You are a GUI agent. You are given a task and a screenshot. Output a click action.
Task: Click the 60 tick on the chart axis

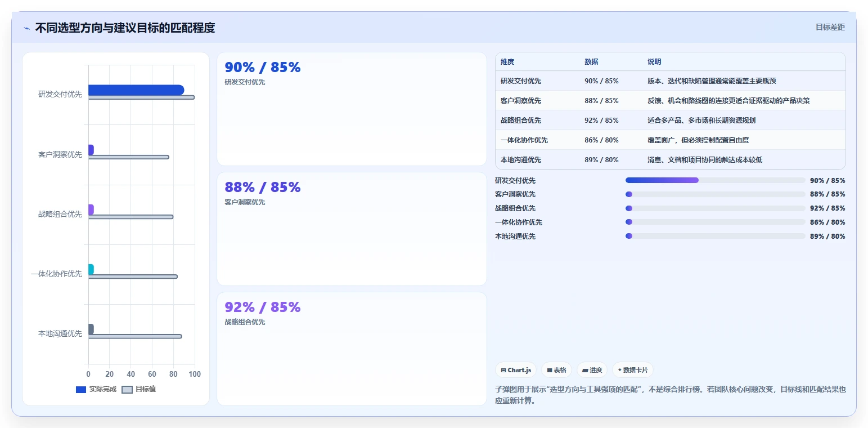(152, 374)
